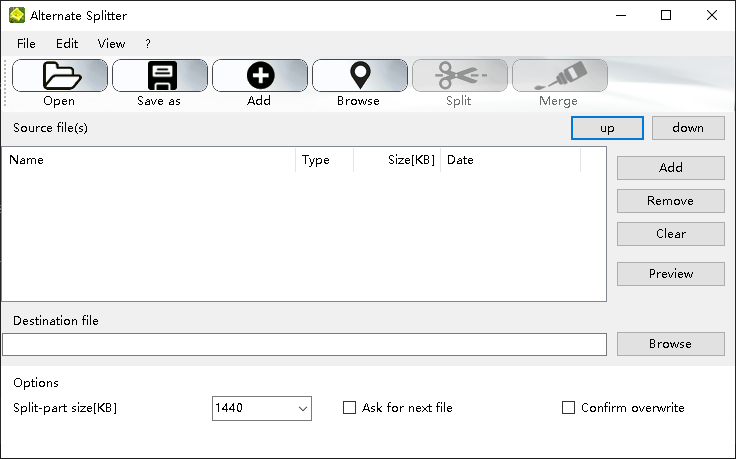
Task: Click the Alternate Splitter title bar app icon
Action: (x=17, y=16)
